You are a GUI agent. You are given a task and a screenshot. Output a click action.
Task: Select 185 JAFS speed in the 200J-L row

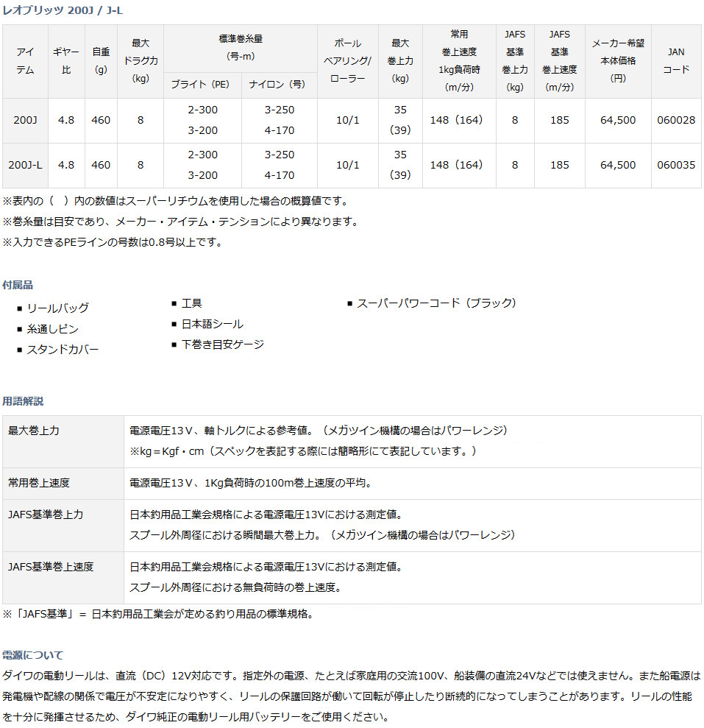[x=559, y=166]
